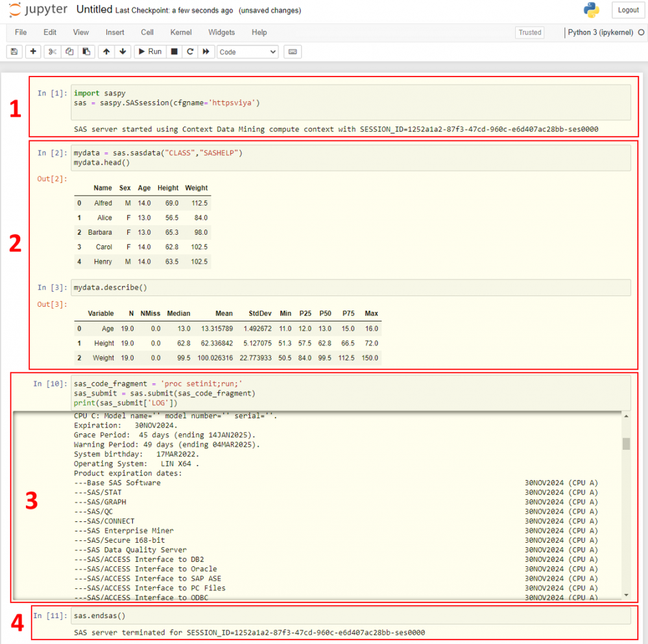Click the Logout button
The image size is (648, 644).
tap(628, 10)
